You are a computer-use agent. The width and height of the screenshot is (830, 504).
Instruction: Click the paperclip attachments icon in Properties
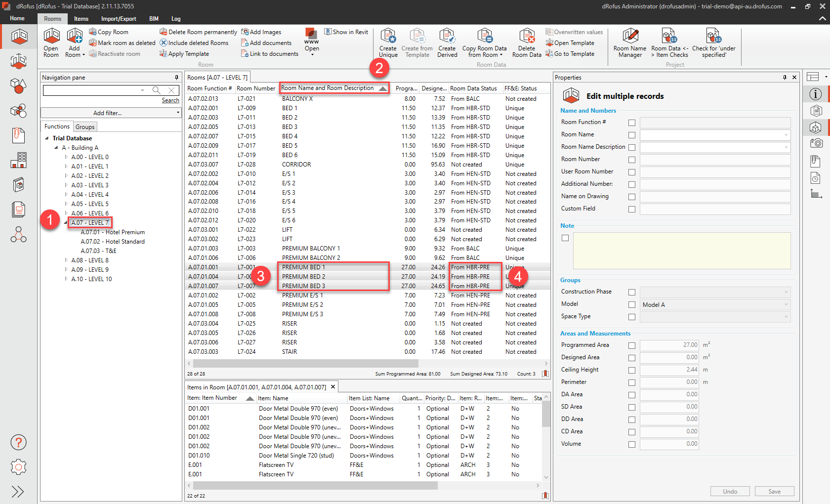click(x=815, y=161)
